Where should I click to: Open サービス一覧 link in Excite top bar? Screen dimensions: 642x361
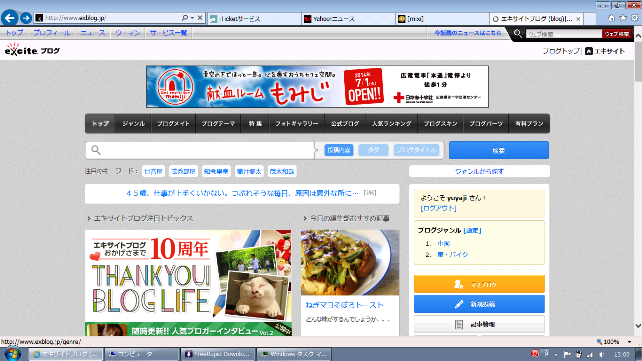pyautogui.click(x=168, y=33)
